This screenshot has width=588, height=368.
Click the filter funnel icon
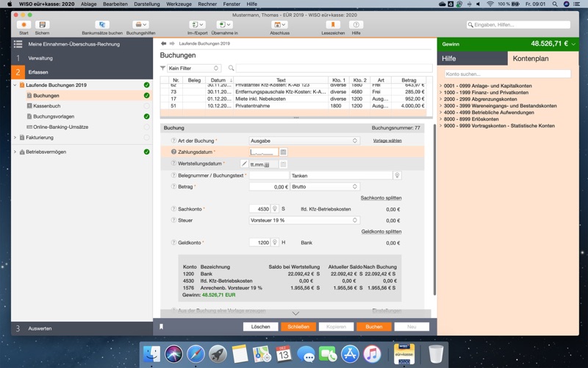pyautogui.click(x=162, y=68)
